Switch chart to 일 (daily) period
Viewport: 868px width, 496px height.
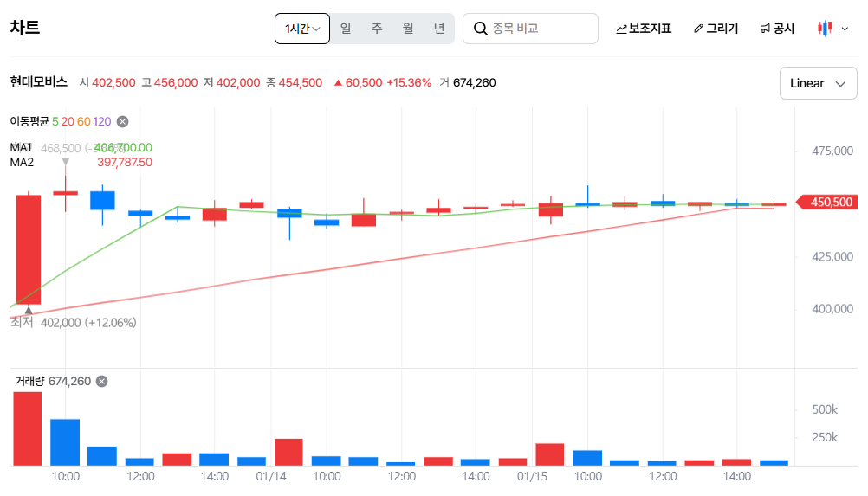point(346,29)
